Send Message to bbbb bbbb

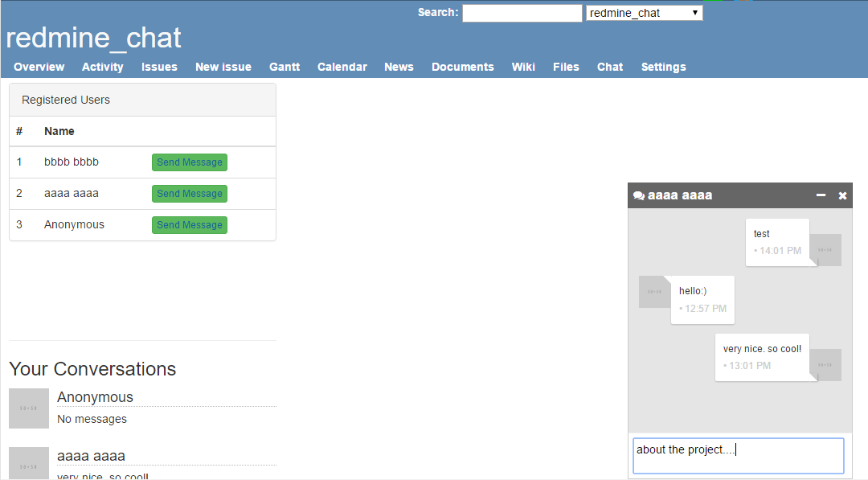tap(190, 162)
